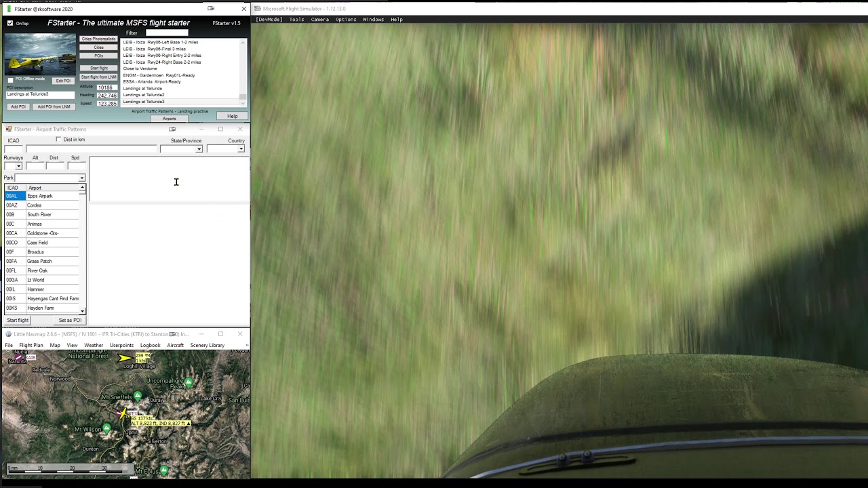868x488 pixels.
Task: Check the Dist in km option
Action: (58, 140)
